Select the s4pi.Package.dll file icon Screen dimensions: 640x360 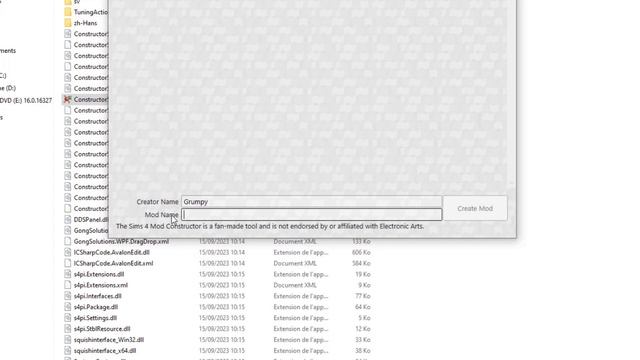68,307
